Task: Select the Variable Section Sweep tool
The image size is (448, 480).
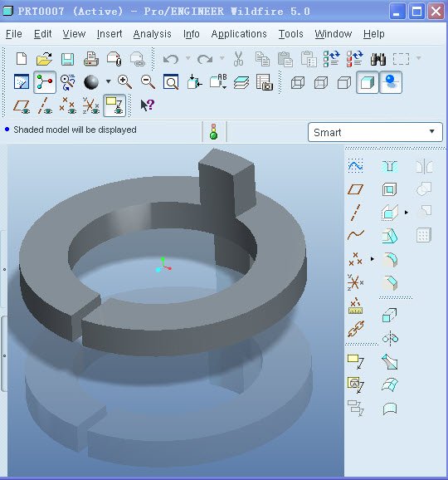Action: pos(390,362)
